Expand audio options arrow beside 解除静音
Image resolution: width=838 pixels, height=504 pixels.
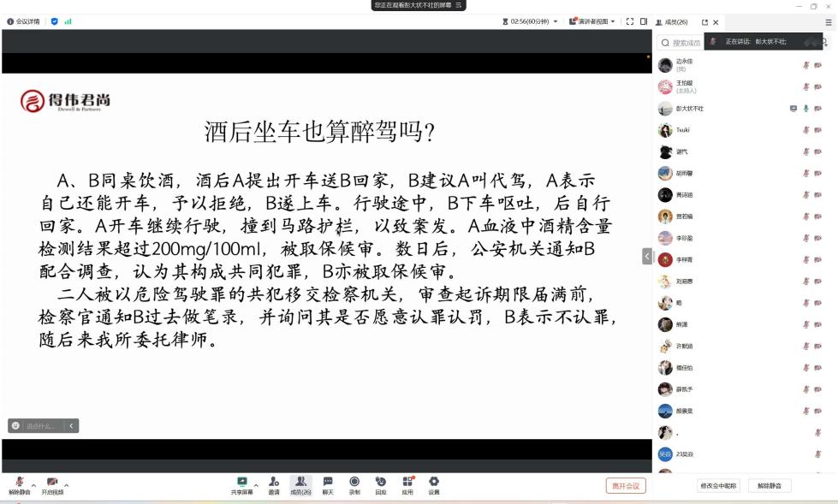pos(33,484)
